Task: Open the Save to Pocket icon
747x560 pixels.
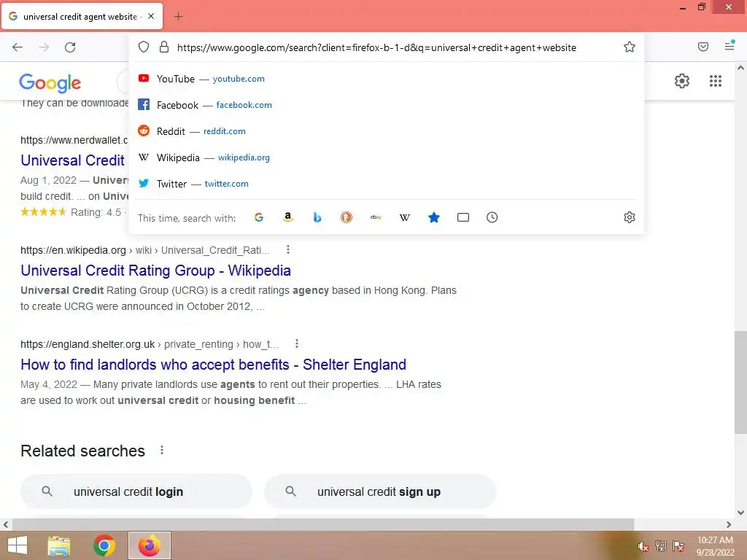Action: (x=703, y=47)
